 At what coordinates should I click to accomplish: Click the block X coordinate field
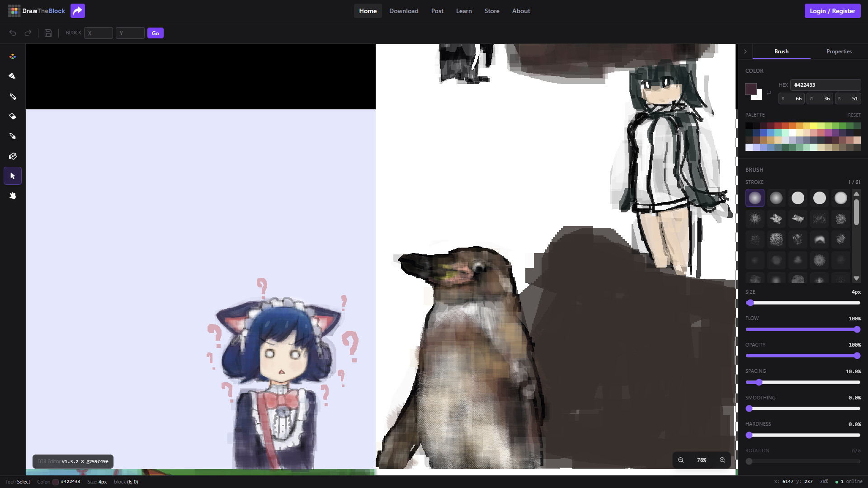[99, 33]
